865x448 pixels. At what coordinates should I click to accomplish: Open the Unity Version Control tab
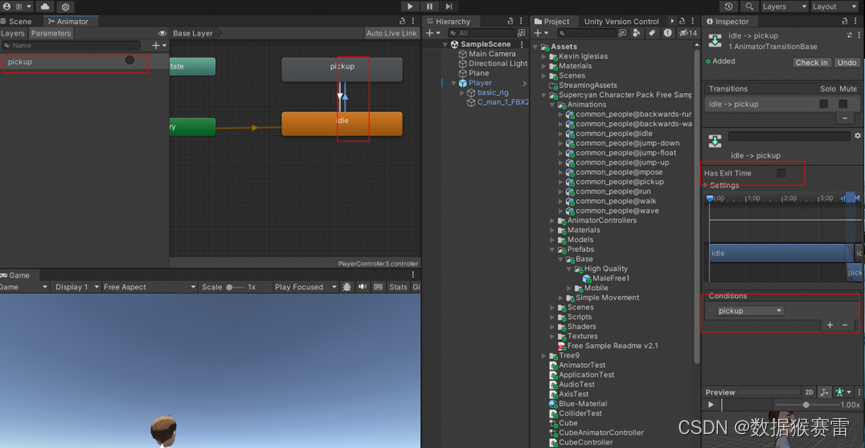[x=622, y=22]
